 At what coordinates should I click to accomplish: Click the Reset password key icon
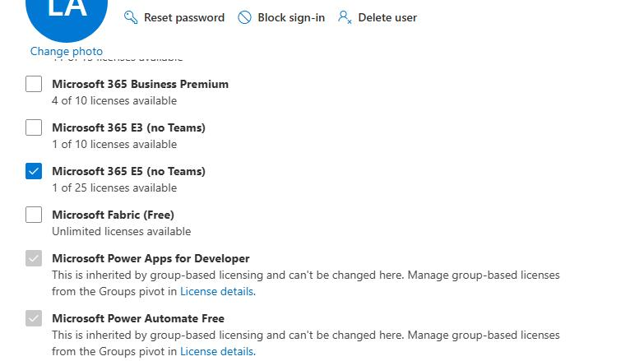click(131, 17)
